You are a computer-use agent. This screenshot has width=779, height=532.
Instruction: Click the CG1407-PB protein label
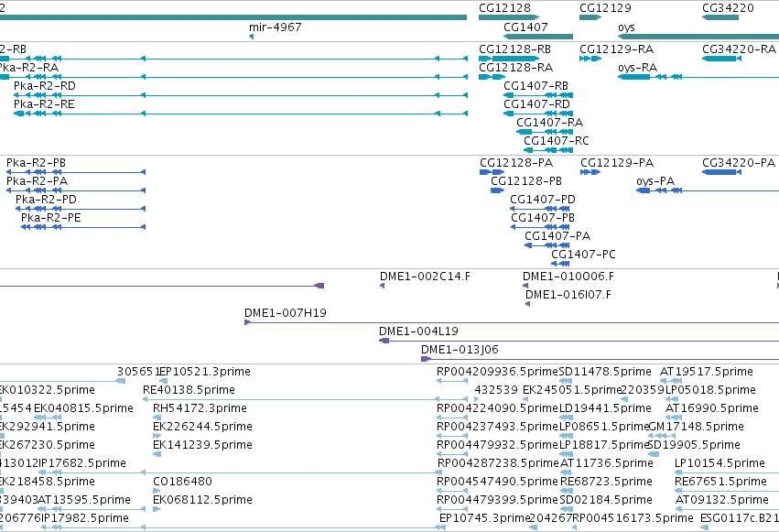543,218
